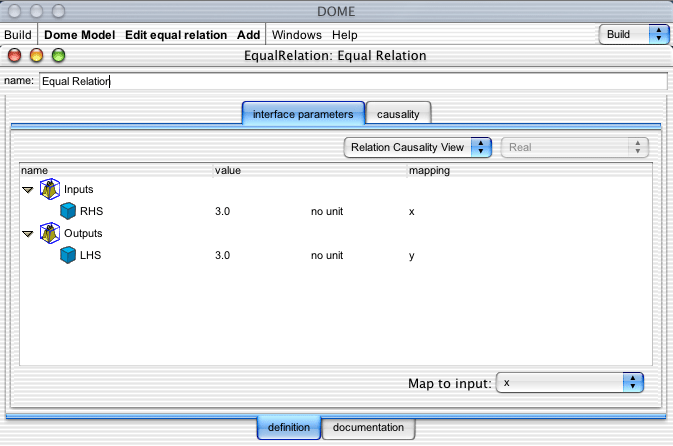The height and width of the screenshot is (446, 673).
Task: Open the Help menu
Action: click(x=345, y=35)
